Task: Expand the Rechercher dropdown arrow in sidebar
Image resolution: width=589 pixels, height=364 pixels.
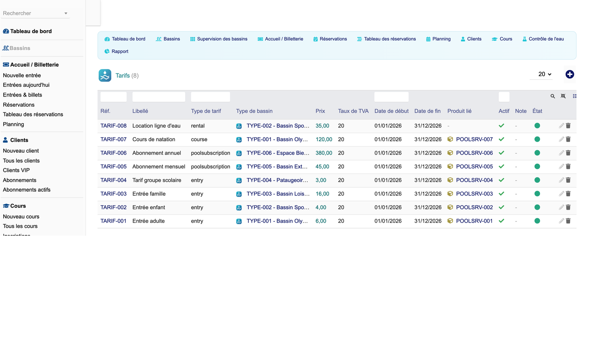Action: (66, 13)
